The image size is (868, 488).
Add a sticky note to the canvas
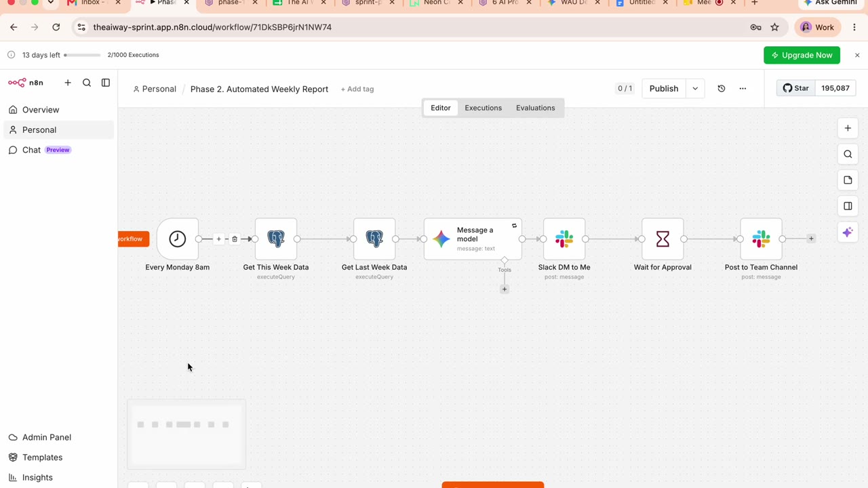848,180
